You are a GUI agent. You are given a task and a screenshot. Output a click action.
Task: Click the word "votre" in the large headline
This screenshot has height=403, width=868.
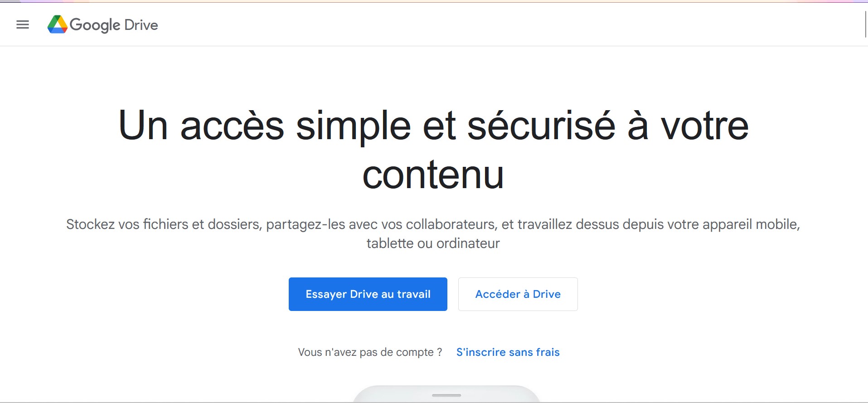pyautogui.click(x=704, y=126)
